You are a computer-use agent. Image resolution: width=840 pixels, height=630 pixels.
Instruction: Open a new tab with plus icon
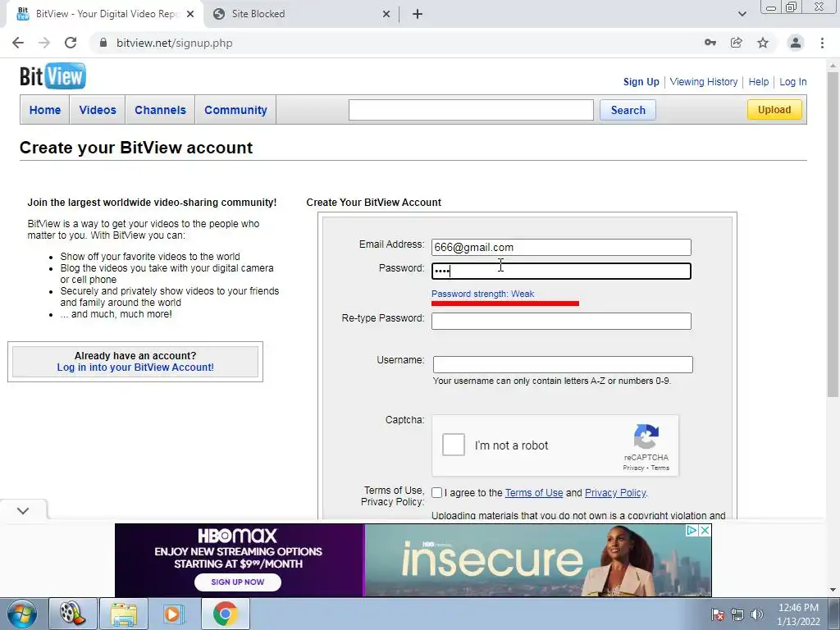tap(418, 14)
